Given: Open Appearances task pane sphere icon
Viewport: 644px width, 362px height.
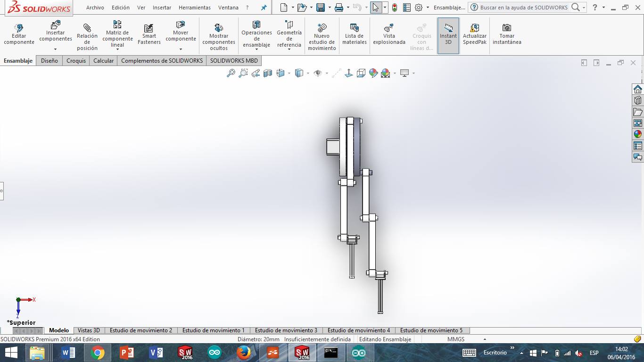Looking at the screenshot, I should [638, 134].
